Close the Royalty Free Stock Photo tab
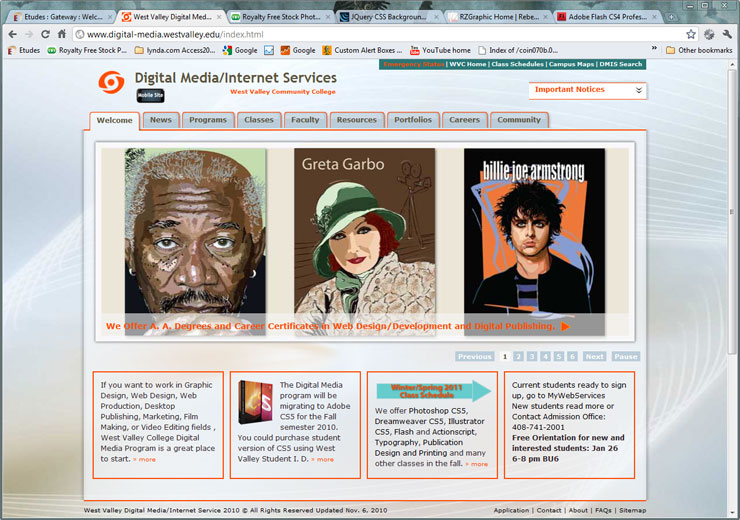 tap(327, 17)
